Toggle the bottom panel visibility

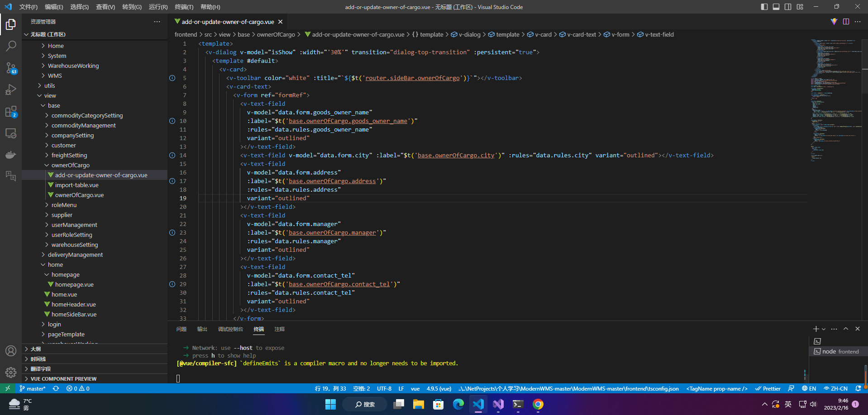click(776, 7)
